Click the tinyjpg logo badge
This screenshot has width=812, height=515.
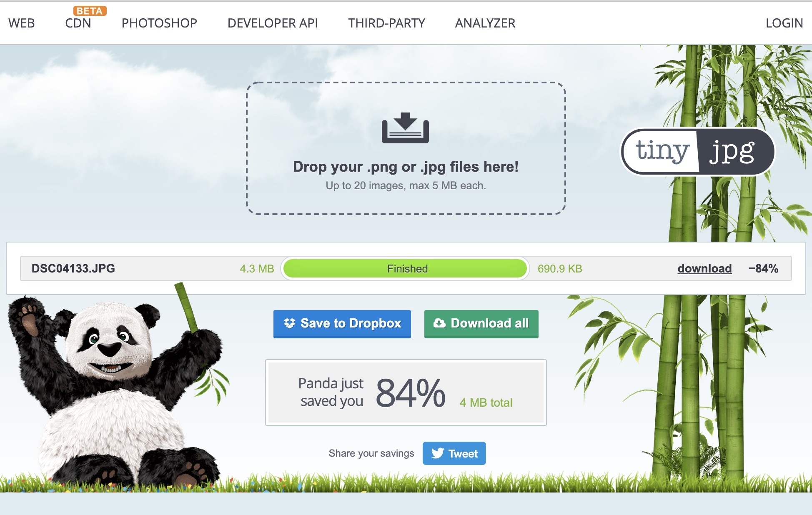(698, 151)
